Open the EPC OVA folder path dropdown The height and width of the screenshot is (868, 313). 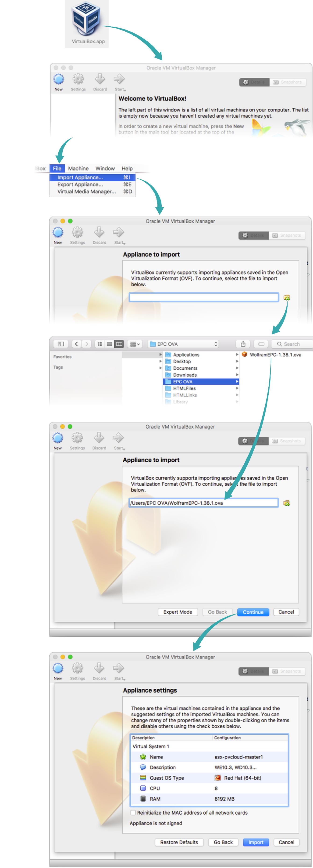coord(183,344)
